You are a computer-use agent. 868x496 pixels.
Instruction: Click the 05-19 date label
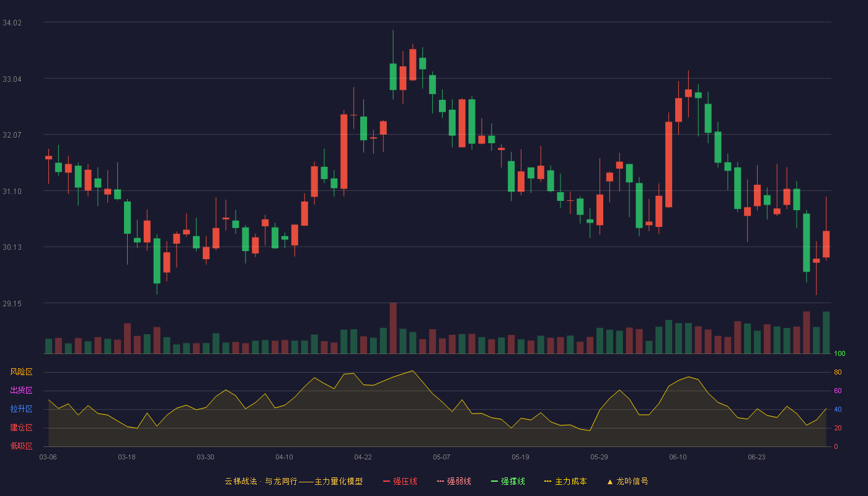(x=521, y=457)
